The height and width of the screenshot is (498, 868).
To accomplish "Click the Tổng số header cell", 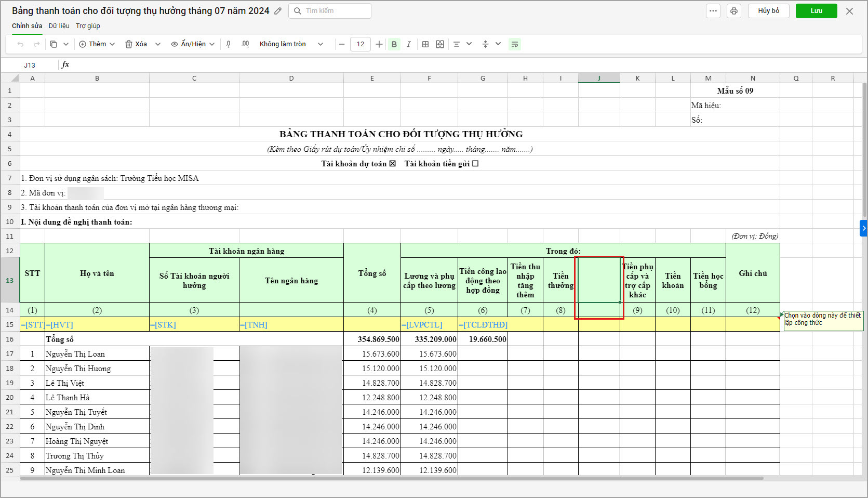I will [x=372, y=273].
